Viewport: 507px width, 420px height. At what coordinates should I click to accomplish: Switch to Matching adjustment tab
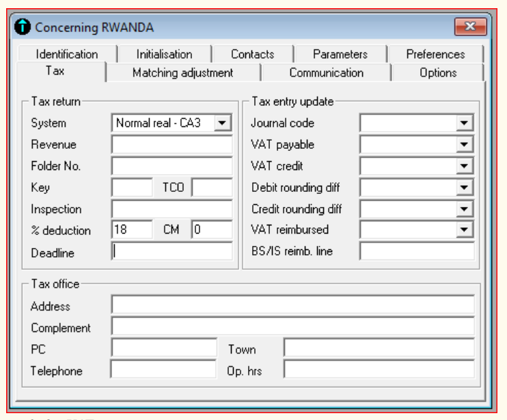pyautogui.click(x=183, y=72)
